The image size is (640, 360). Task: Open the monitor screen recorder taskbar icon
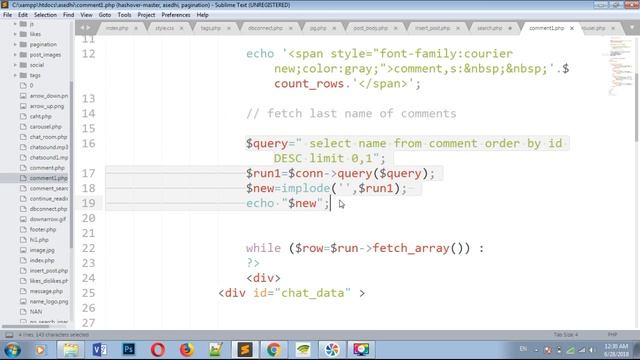pyautogui.click(x=361, y=350)
